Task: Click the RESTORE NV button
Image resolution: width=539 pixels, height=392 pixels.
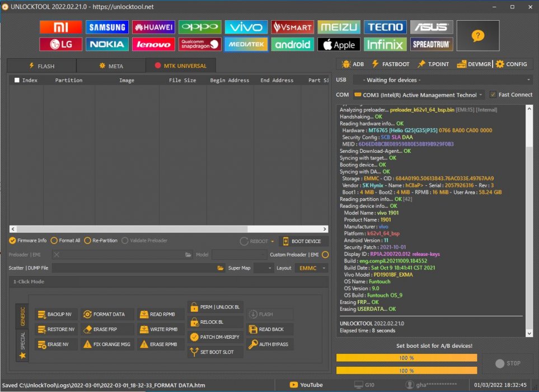Action: pos(55,329)
